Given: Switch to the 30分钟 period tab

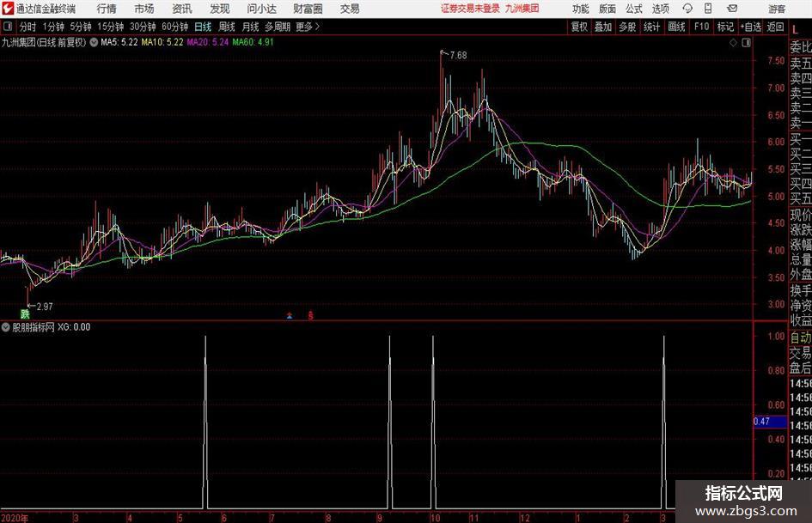Looking at the screenshot, I should coord(143,27).
